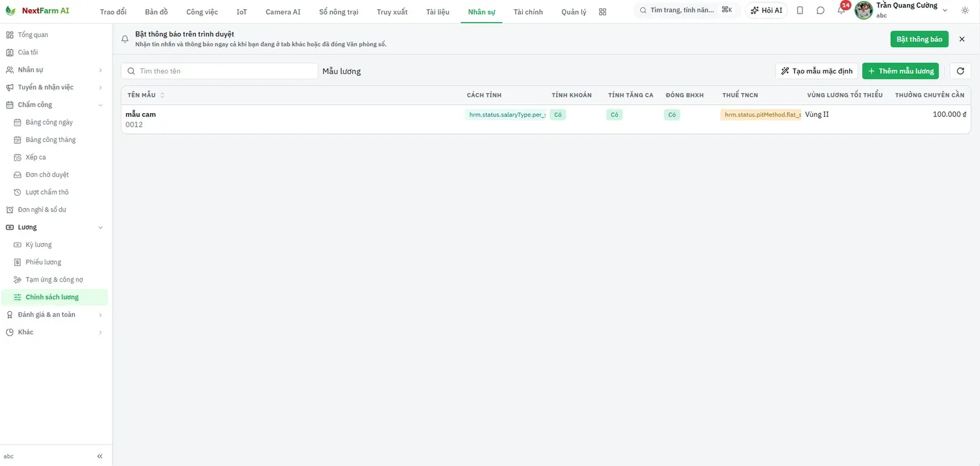Open notifications bell with 14 badge
Screen dimensions: 980x466
(842, 10)
